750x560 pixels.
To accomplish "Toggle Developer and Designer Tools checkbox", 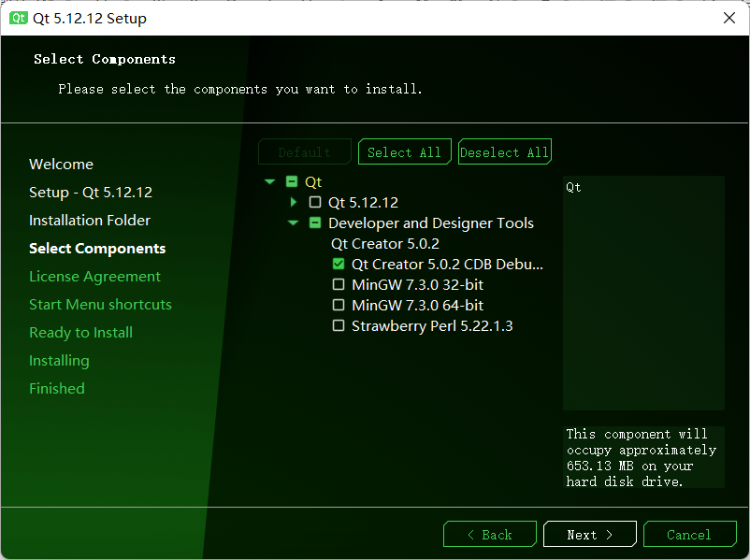I will (x=315, y=223).
